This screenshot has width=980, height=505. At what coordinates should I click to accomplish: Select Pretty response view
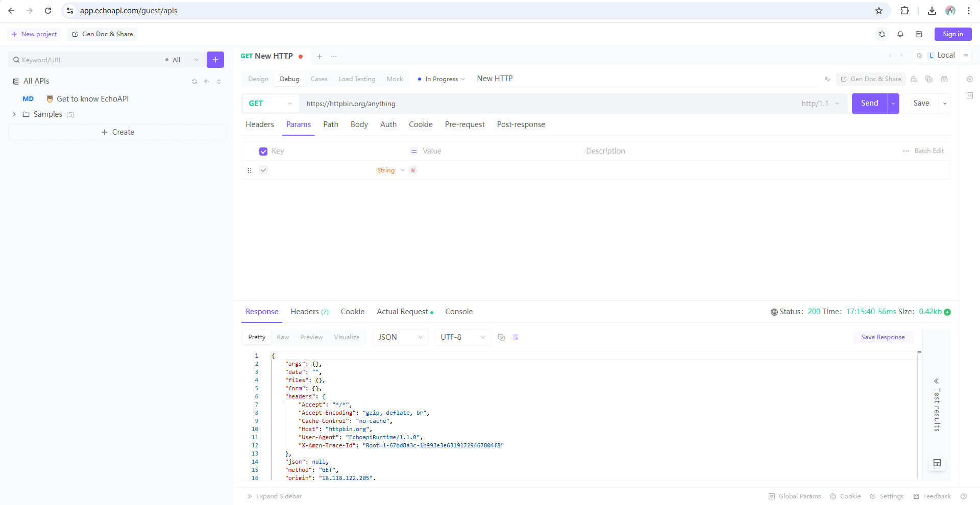point(257,337)
